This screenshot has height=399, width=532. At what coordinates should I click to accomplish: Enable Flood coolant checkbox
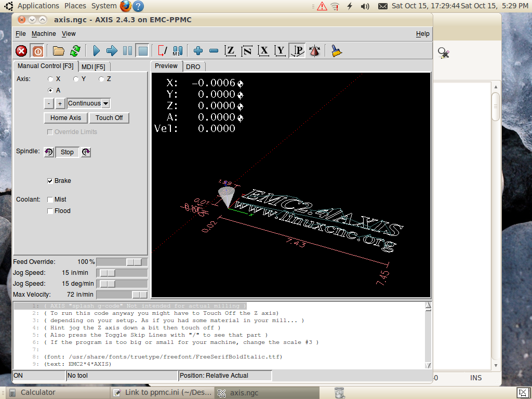(50, 211)
